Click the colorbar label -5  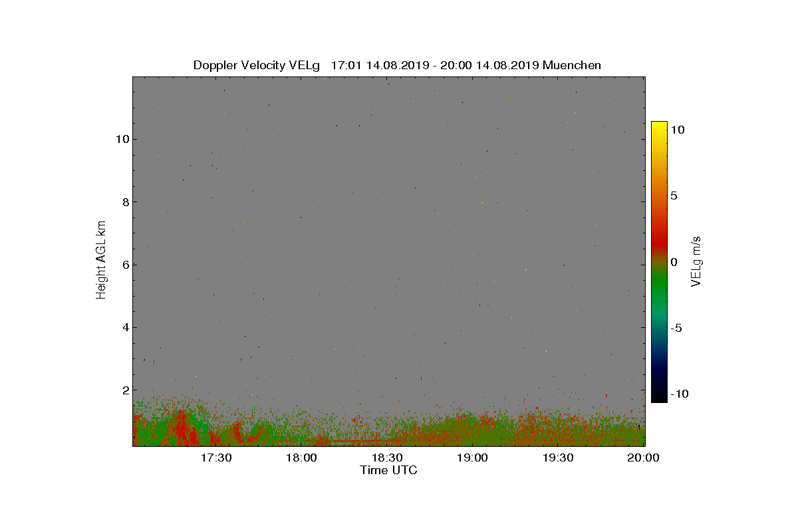(x=676, y=328)
